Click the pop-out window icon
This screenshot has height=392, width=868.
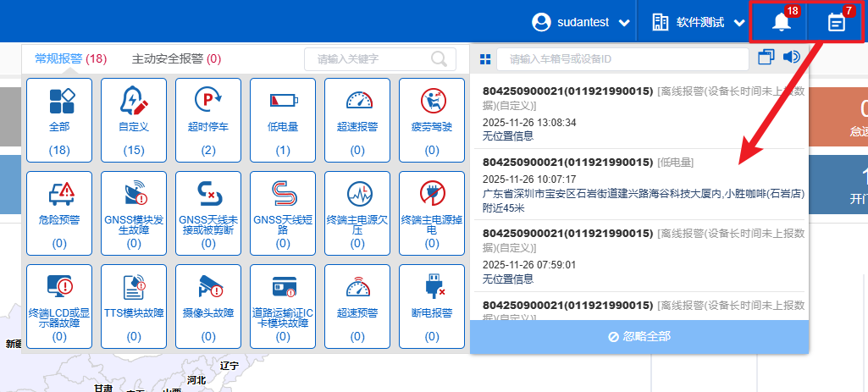pos(766,58)
